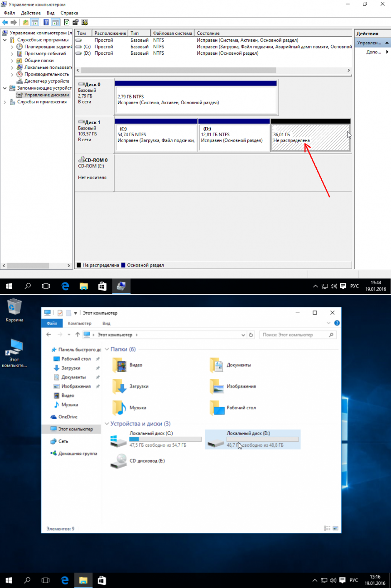Expand the Общие папки node arrow

(12, 60)
